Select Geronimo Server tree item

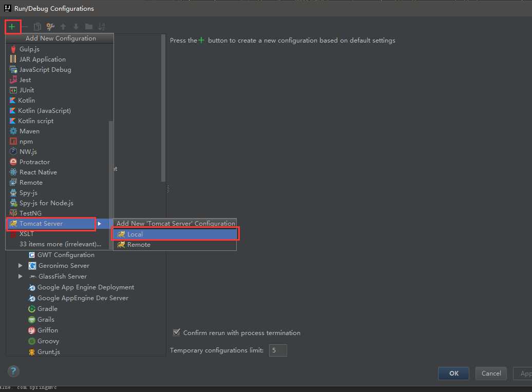tap(59, 265)
